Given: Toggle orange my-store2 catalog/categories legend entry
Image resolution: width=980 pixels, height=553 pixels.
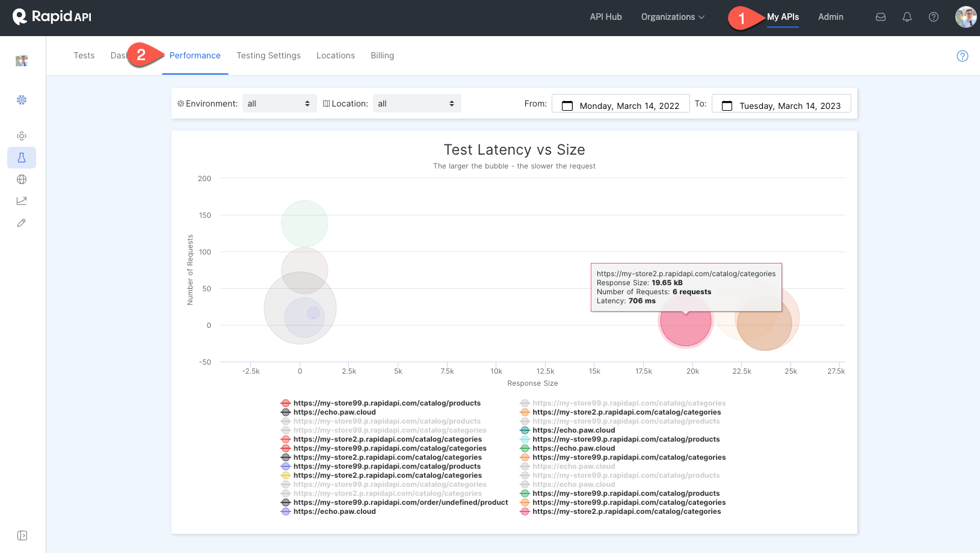Looking at the screenshot, I should coord(620,412).
